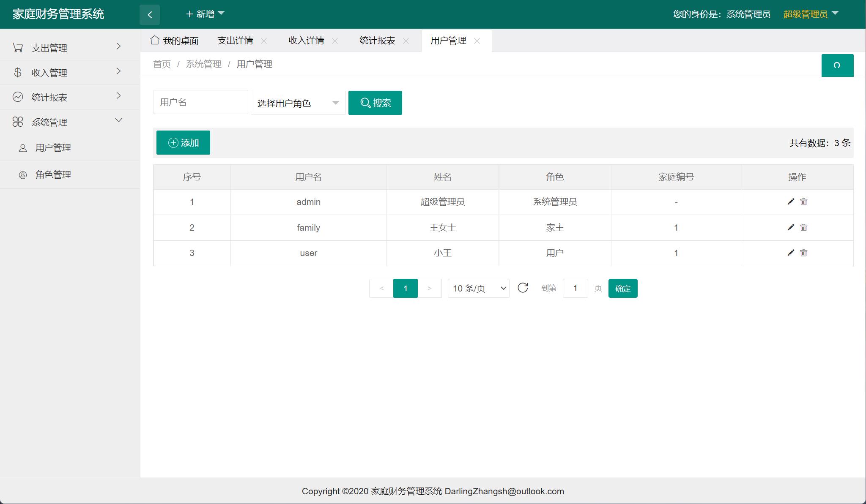Expand the 新增 dropdown in top bar
Screen dimensions: 866x504
tap(206, 14)
